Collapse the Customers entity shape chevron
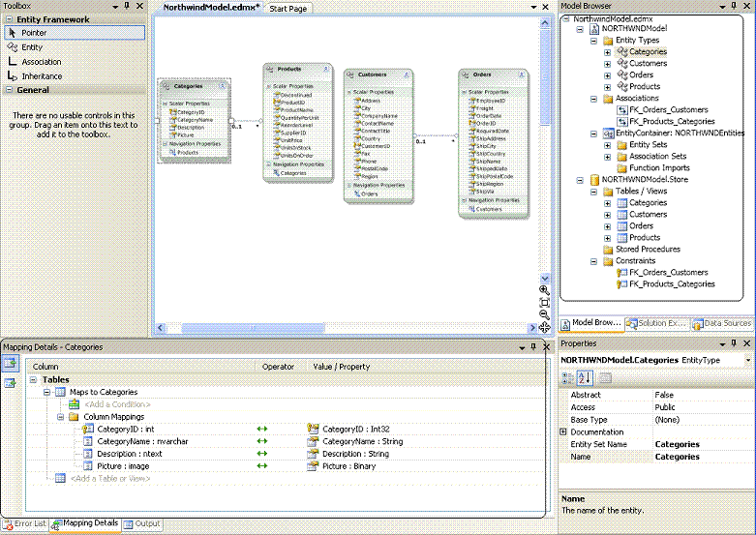 407,74
